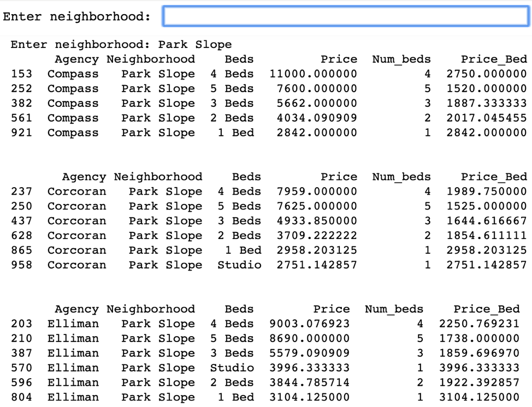
Task: Click the Enter neighborhood input field
Action: point(345,16)
